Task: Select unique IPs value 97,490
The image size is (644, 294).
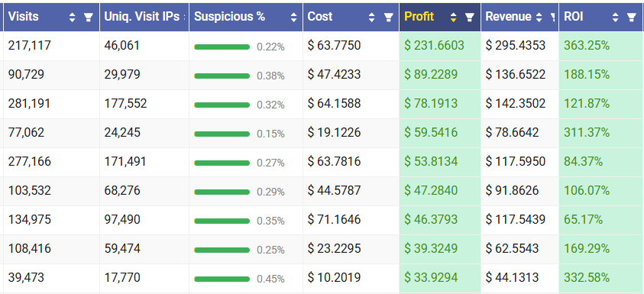Action: tap(122, 220)
